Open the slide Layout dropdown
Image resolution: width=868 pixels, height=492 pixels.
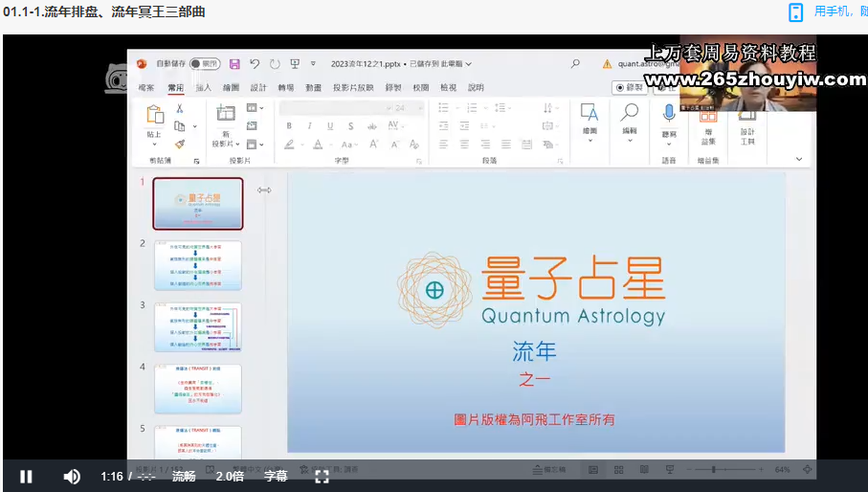(x=255, y=108)
